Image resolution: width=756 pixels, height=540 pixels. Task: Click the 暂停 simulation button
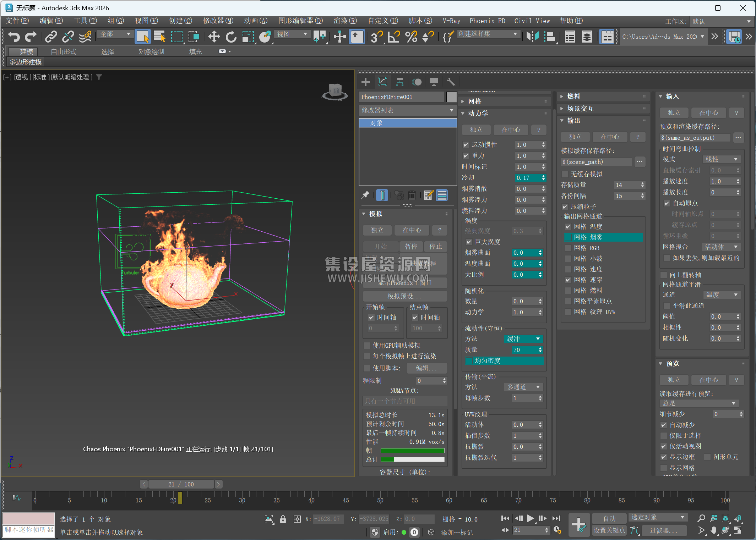(411, 247)
